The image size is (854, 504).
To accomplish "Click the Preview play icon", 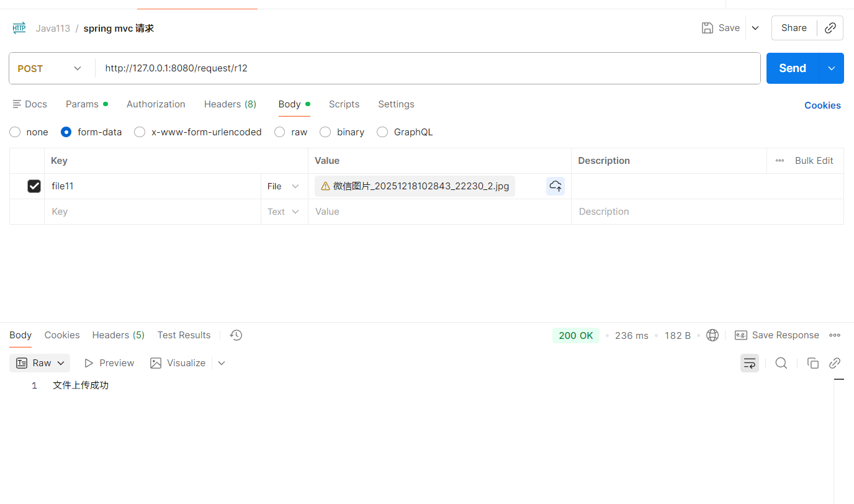I will 89,363.
